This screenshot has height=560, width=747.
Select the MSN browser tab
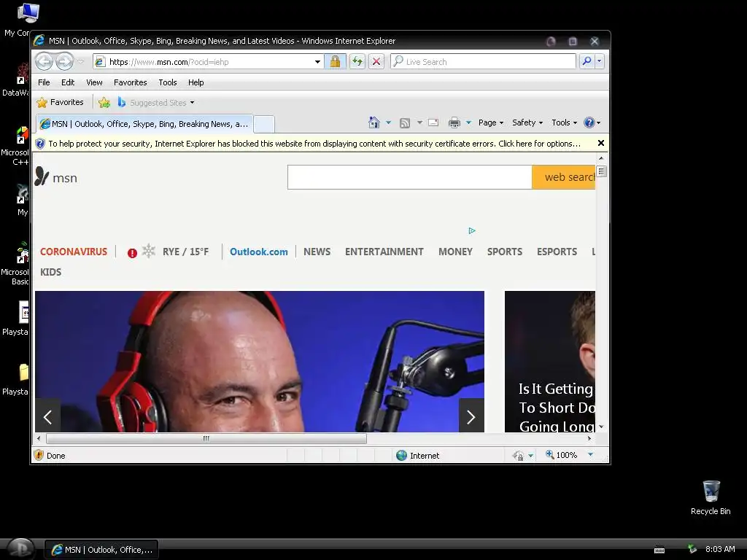144,124
